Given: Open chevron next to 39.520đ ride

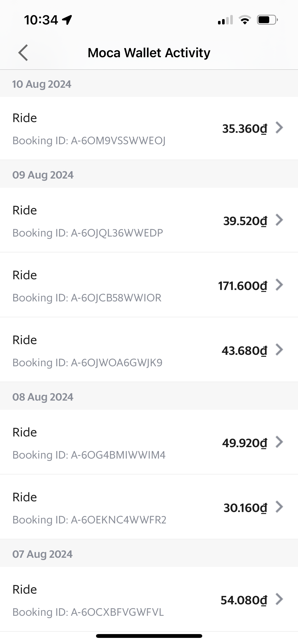Looking at the screenshot, I should click(279, 220).
